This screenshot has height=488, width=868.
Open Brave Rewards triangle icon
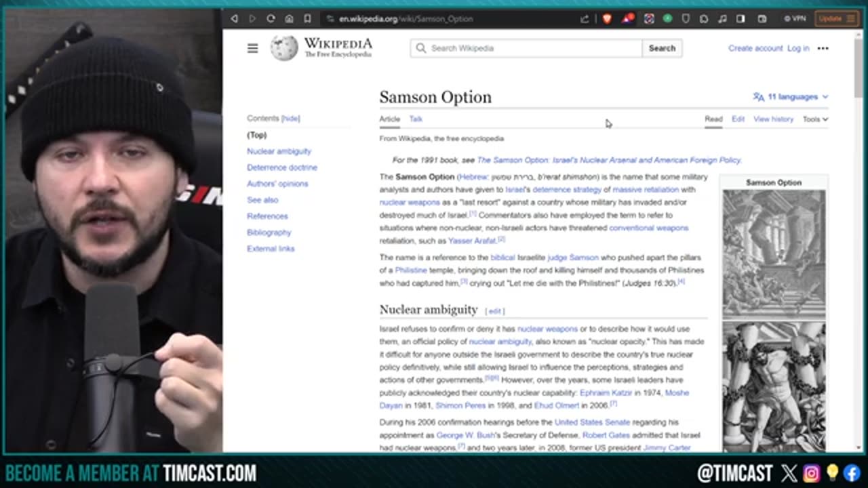(x=628, y=19)
